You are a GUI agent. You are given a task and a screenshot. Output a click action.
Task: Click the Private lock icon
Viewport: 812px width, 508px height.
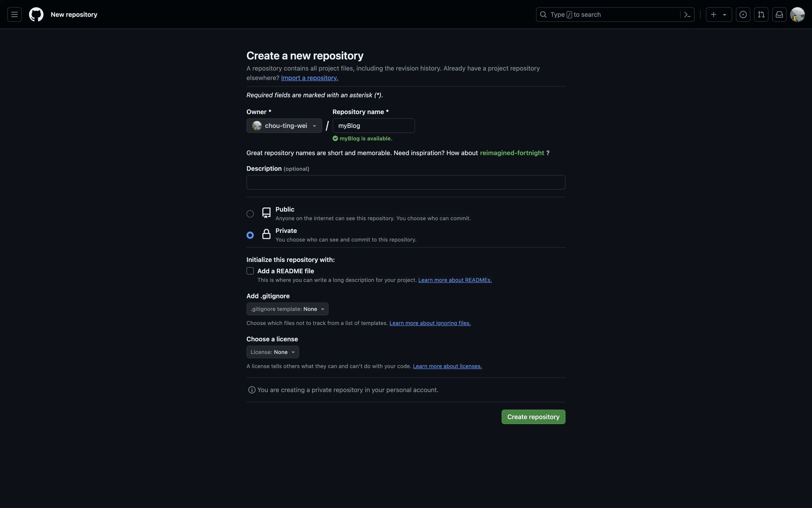coord(266,234)
